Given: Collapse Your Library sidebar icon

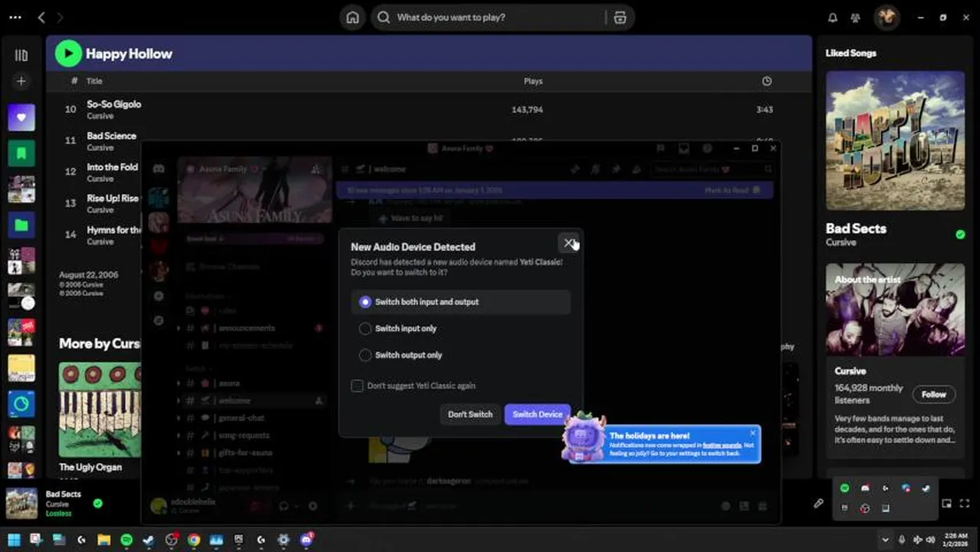Looking at the screenshot, I should 21,55.
